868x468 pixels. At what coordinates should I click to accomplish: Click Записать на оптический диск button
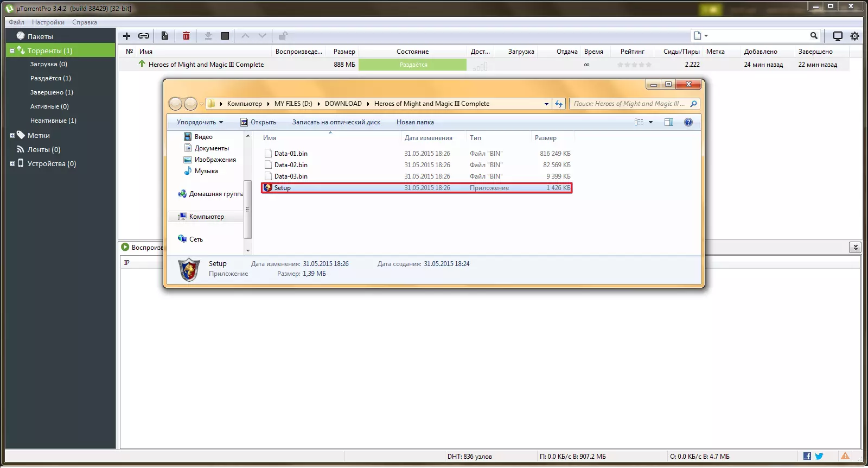336,122
